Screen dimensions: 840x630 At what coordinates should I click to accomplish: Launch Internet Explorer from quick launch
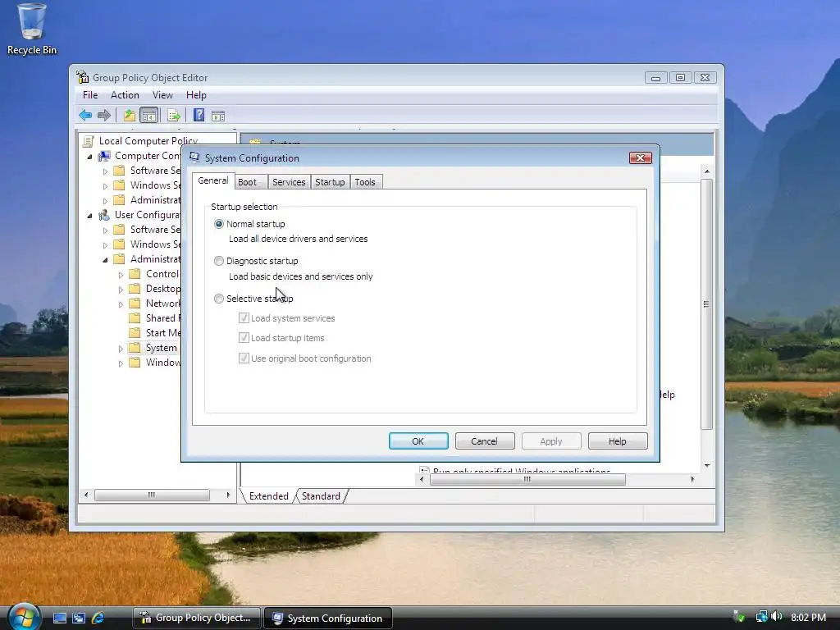[98, 618]
